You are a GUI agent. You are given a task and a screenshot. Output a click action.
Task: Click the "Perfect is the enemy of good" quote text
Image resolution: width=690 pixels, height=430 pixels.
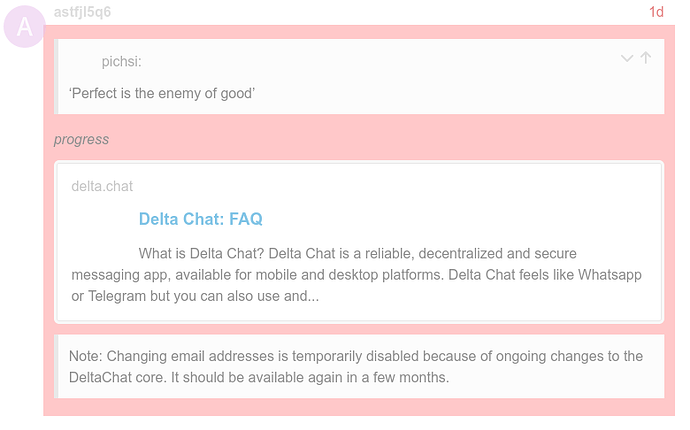162,94
